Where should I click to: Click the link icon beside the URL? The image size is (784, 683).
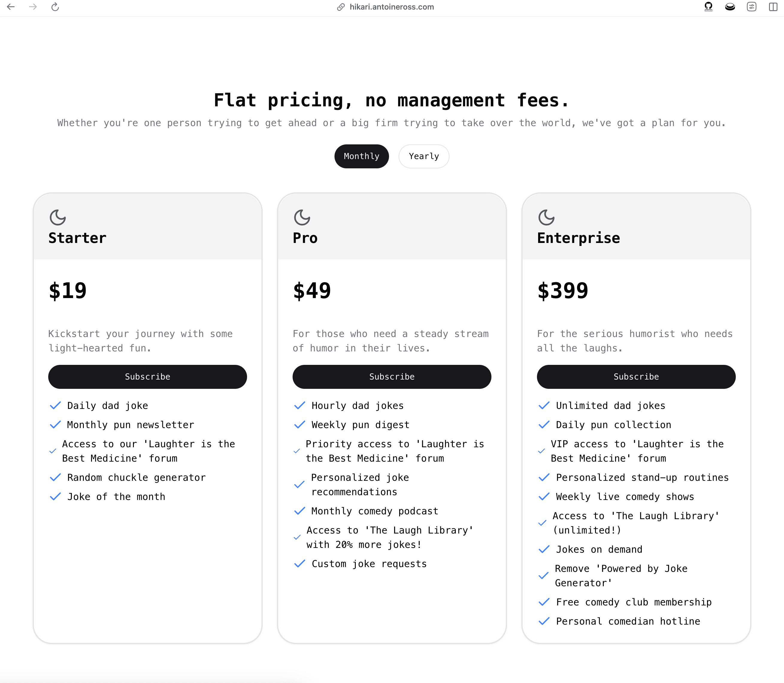pos(340,7)
